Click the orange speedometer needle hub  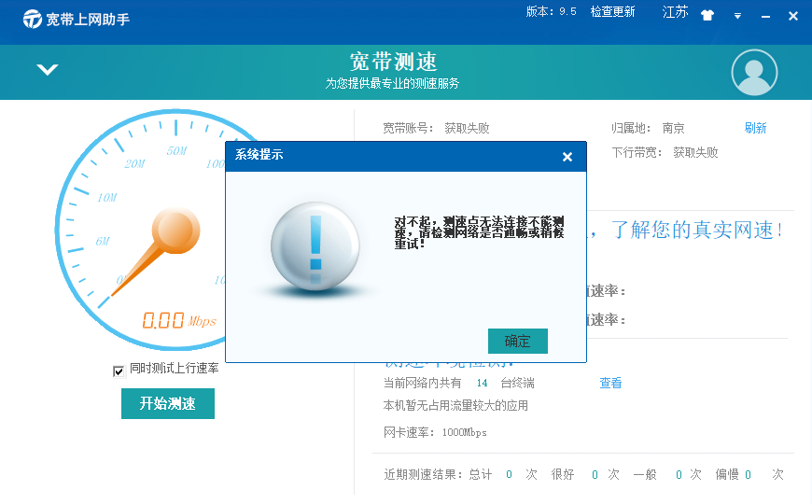point(175,229)
